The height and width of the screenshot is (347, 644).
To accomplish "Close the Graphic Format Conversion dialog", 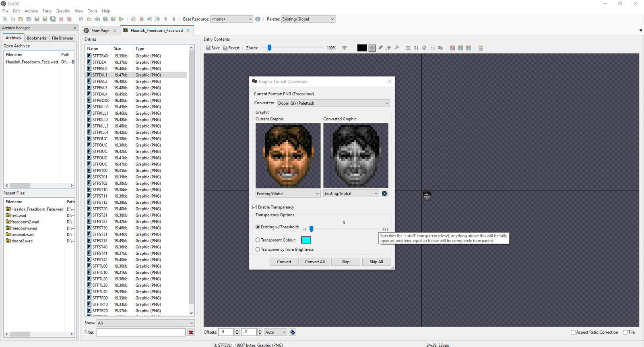I will (390, 81).
